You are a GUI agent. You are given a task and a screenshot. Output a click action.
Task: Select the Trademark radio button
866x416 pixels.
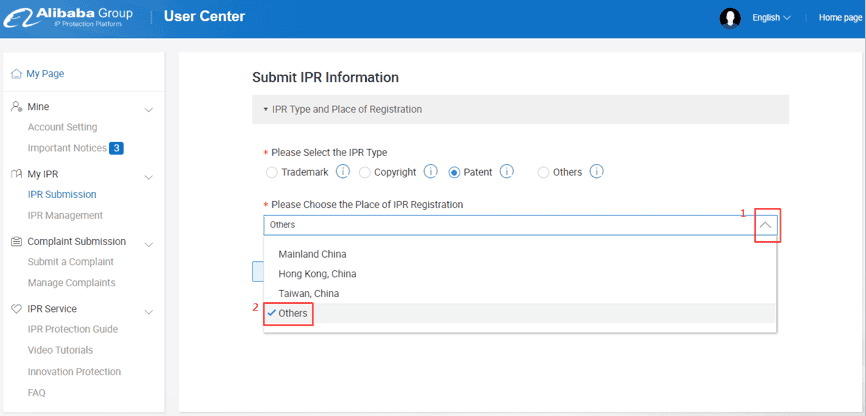pos(271,172)
